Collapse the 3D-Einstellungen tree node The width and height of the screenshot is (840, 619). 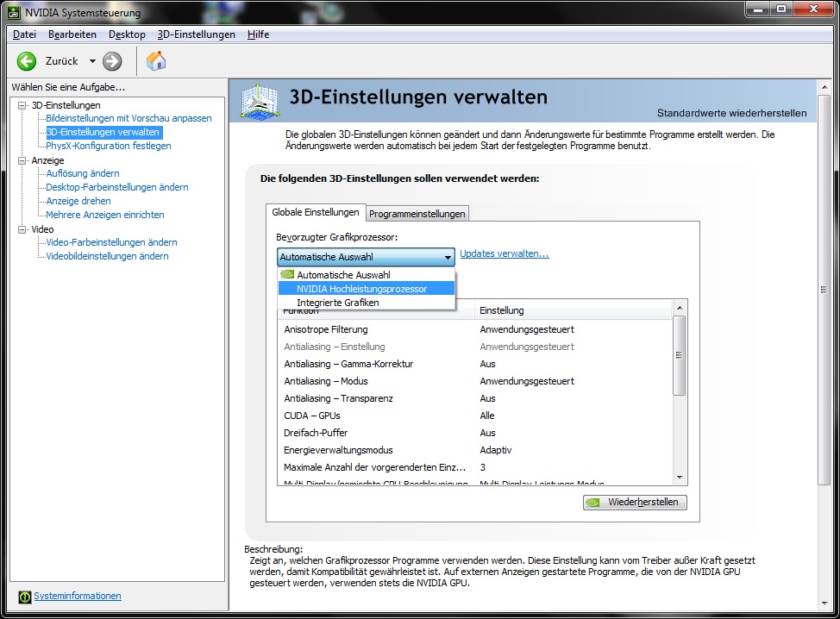coord(22,105)
